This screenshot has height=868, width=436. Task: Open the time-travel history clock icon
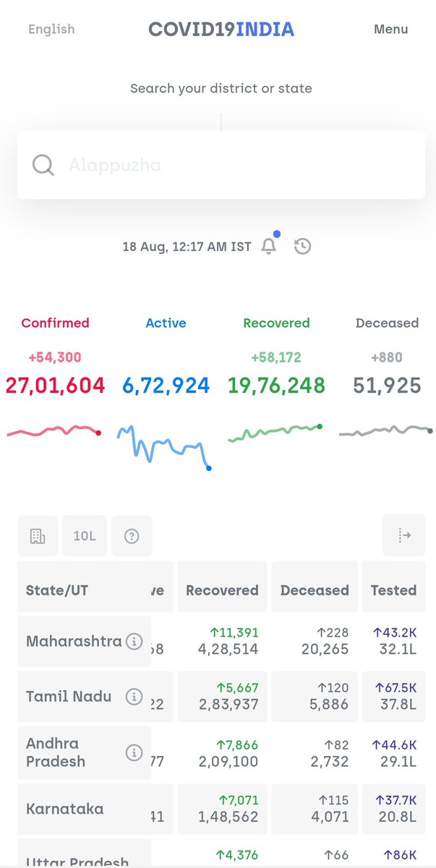tap(303, 247)
